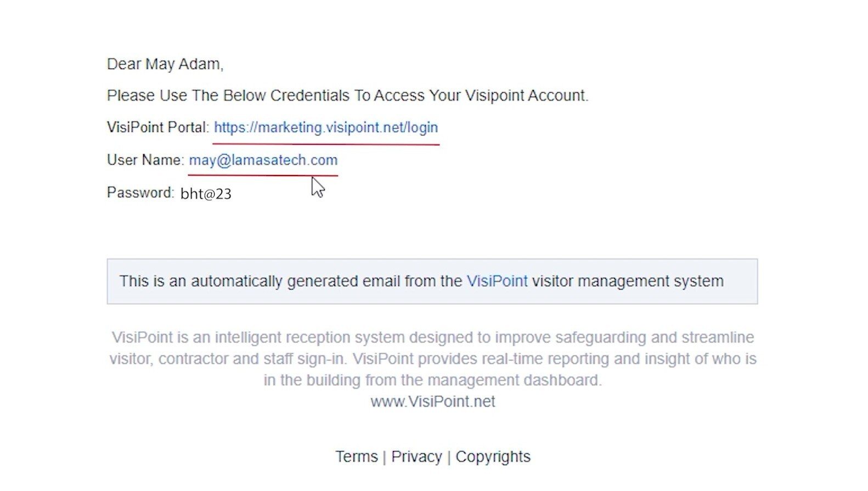Click 'VisiPoint is an intelligent reception system' line
The height and width of the screenshot is (491, 868).
point(433,337)
